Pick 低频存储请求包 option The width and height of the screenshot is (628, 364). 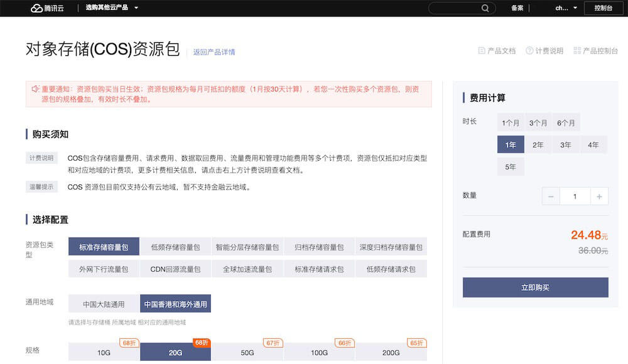pyautogui.click(x=391, y=269)
